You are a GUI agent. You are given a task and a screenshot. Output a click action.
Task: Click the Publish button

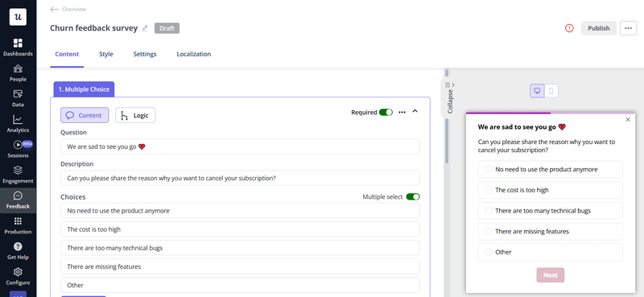tap(598, 28)
